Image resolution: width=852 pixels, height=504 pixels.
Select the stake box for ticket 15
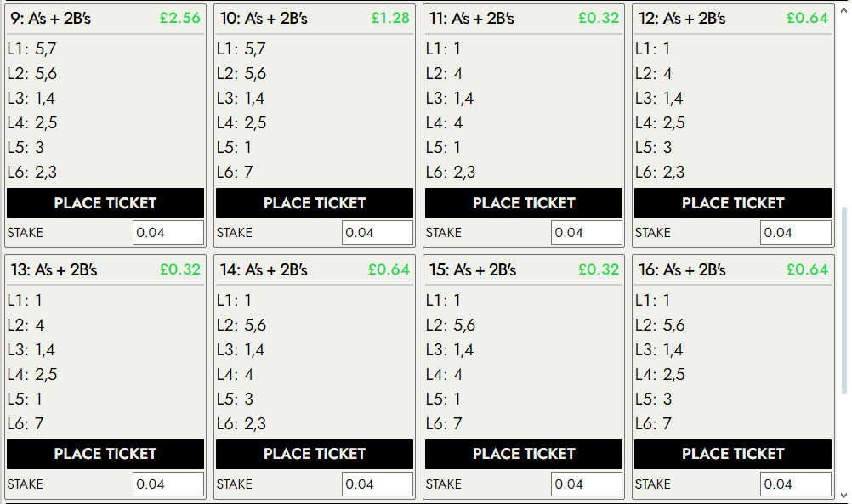tap(587, 484)
